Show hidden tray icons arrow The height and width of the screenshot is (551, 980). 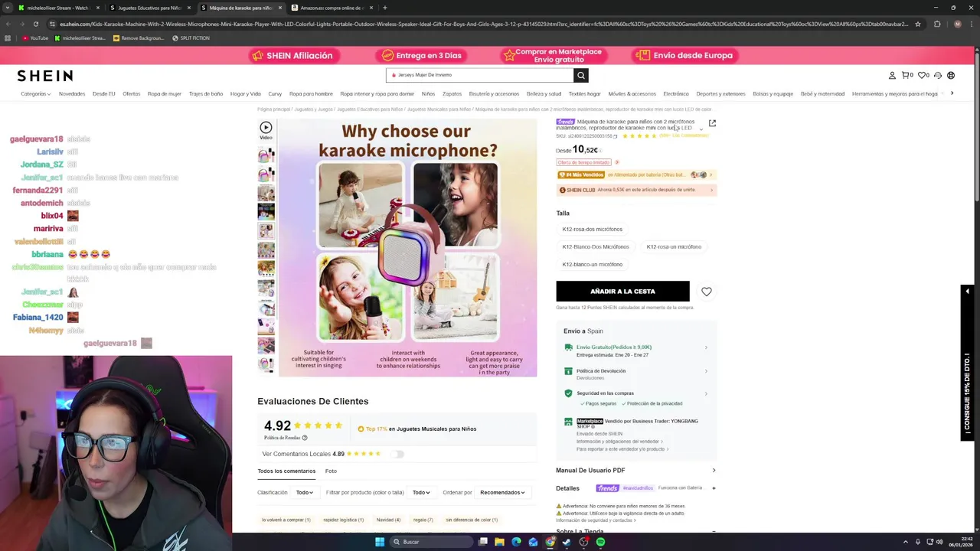[x=906, y=542]
